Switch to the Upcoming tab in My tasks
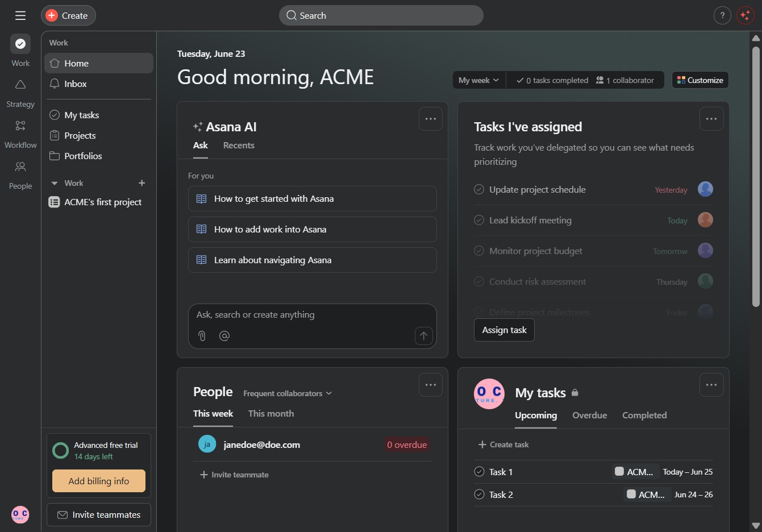Screen dimensions: 762x532 pos(536,415)
